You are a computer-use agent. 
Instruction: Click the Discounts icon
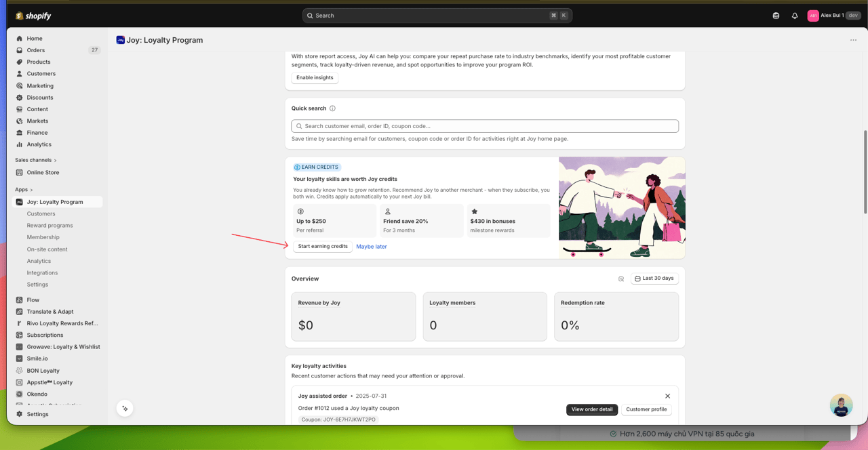(20, 98)
